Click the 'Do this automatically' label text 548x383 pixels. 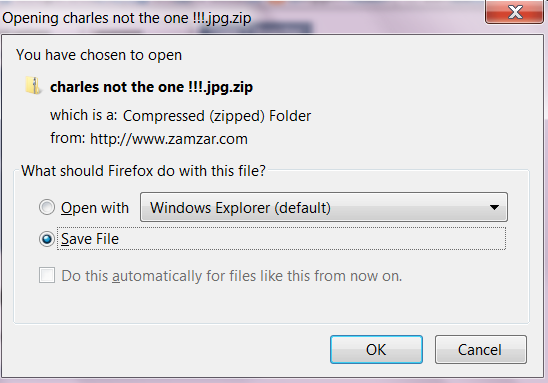[232, 276]
